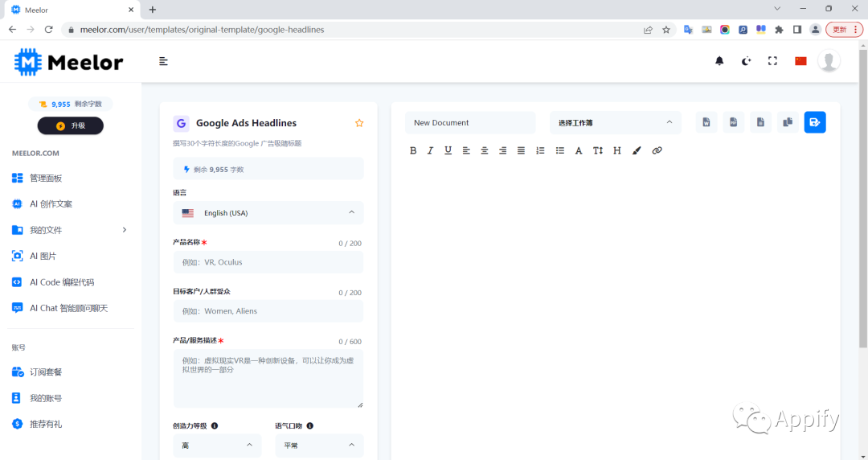Favorite Google Ads Headlines template star
Screen dimensions: 868x460
(x=359, y=123)
